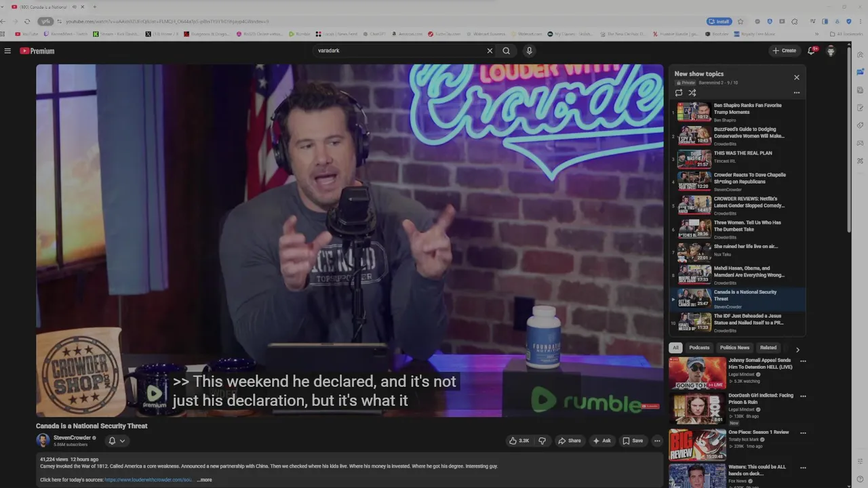Go to the YouTube Premium home logo
868x488 pixels.
point(37,51)
